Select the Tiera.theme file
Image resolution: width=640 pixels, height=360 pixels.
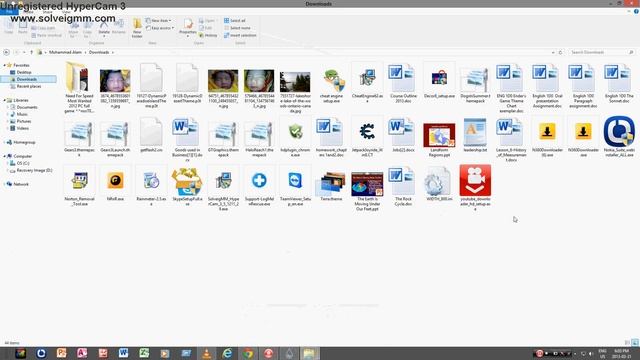pos(331,186)
